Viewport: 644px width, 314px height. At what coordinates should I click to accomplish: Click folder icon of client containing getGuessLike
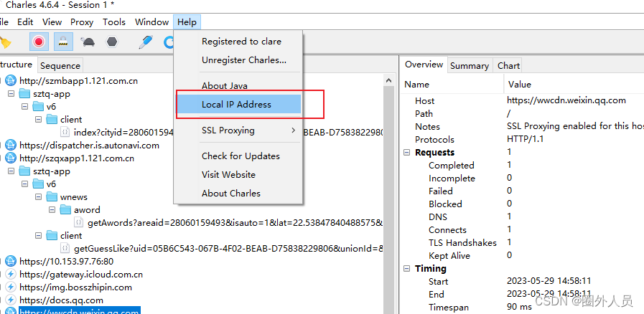[x=52, y=236]
